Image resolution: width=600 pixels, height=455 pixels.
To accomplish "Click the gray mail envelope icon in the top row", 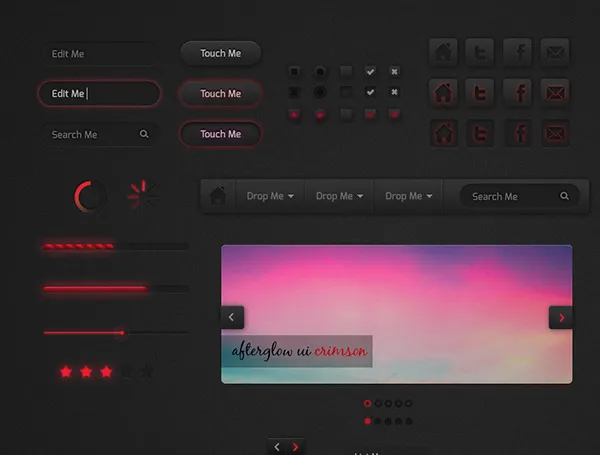I will [555, 53].
